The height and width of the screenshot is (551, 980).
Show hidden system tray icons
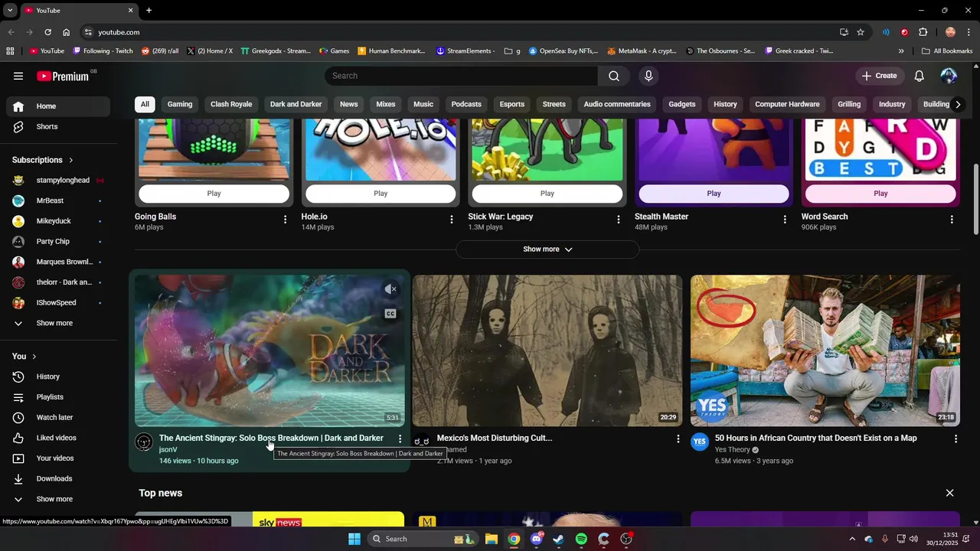(x=851, y=539)
